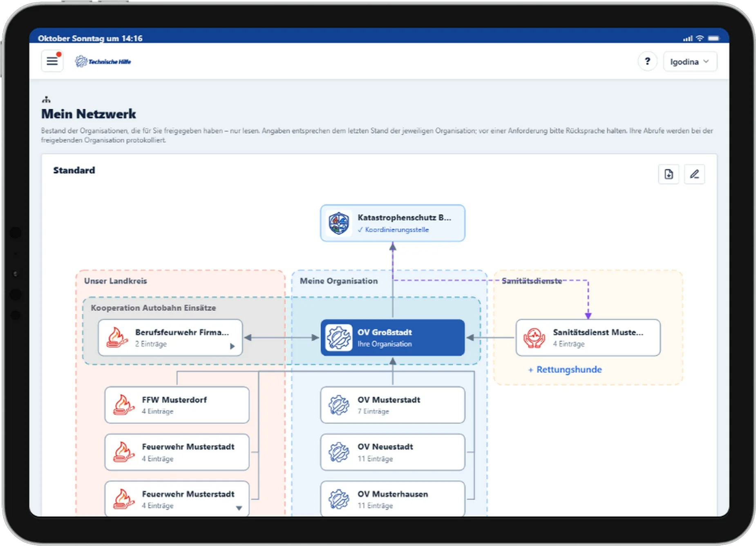Click the Berufsfeuerwehr Firma flame icon
This screenshot has height=546, width=756.
tap(117, 338)
